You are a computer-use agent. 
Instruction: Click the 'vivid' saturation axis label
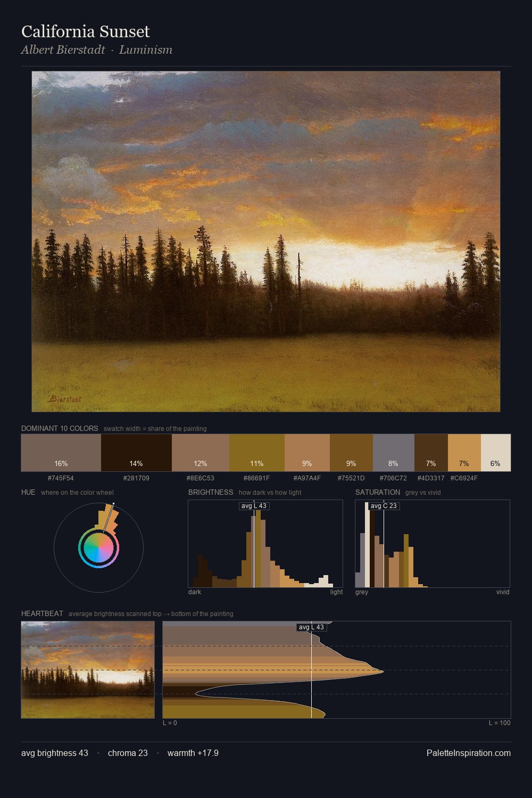click(x=503, y=592)
